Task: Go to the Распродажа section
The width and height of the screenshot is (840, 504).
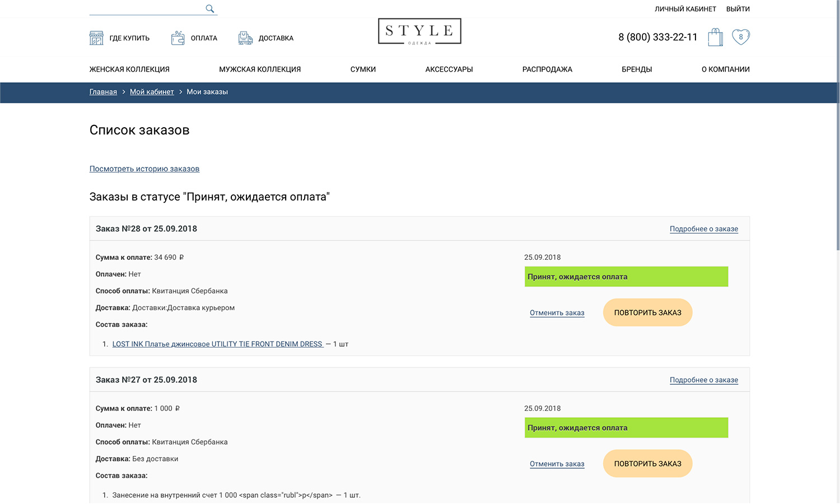Action: [547, 69]
